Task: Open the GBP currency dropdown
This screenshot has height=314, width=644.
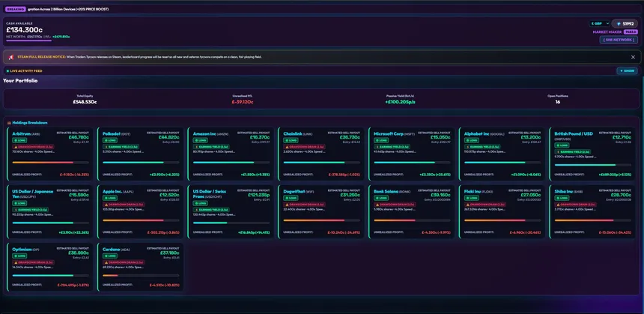Action: [599, 24]
